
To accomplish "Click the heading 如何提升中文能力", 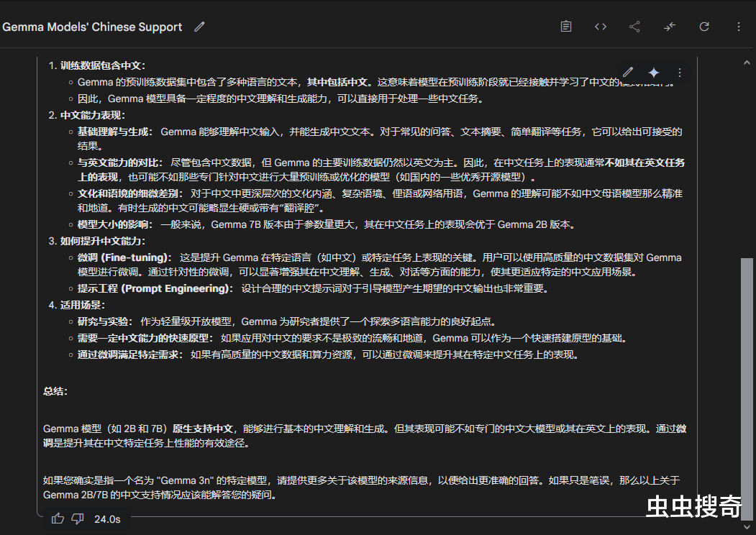I will 103,241.
